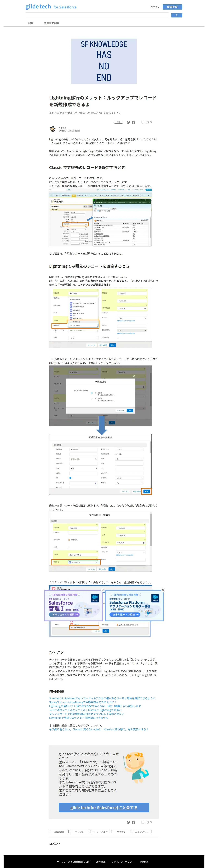The width and height of the screenshot is (208, 868).
Task: Click the 記事 category tag near title
Action: [118, 122]
